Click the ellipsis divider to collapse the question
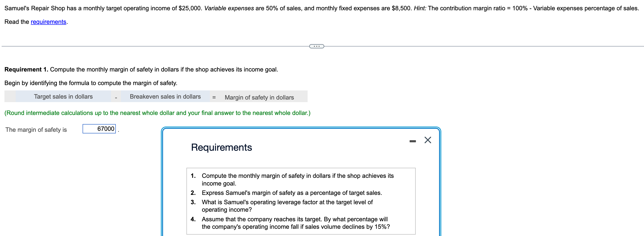Screen dimensions: 644x236 tap(316, 46)
